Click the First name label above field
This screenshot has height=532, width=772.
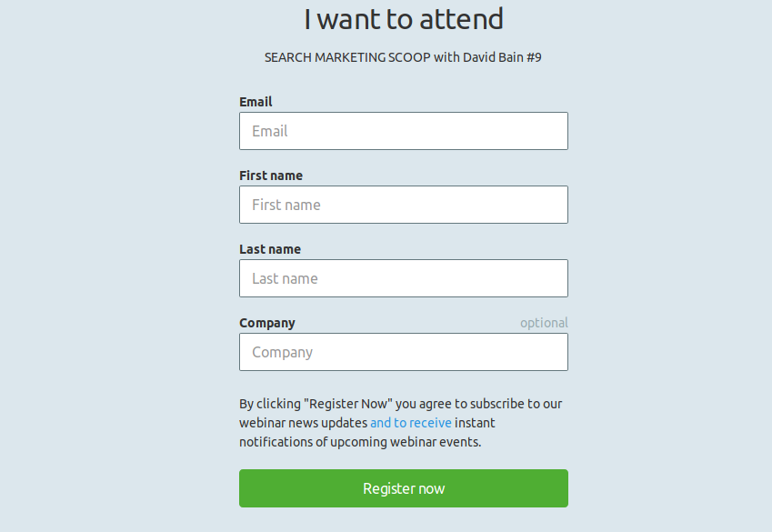pyautogui.click(x=271, y=176)
